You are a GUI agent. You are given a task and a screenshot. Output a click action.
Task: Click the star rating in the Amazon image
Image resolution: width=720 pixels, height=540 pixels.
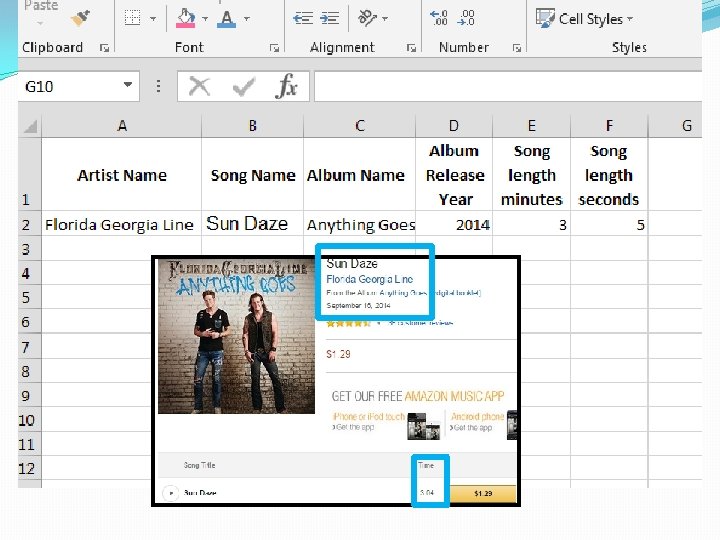pyautogui.click(x=349, y=323)
